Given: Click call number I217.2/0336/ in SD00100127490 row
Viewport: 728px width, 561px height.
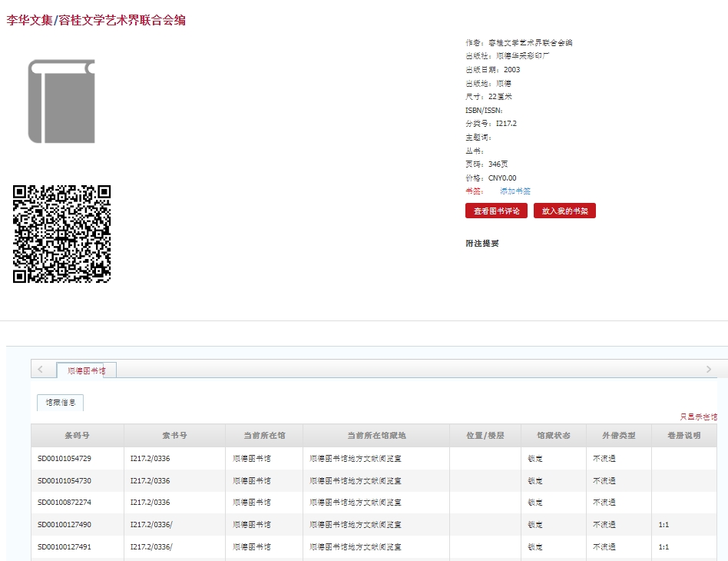Looking at the screenshot, I should tap(151, 525).
